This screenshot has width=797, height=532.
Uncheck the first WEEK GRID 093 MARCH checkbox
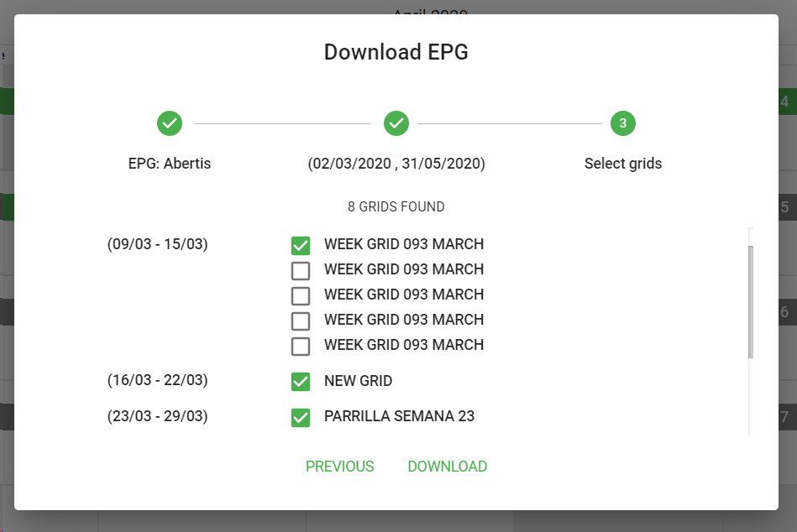(x=301, y=245)
